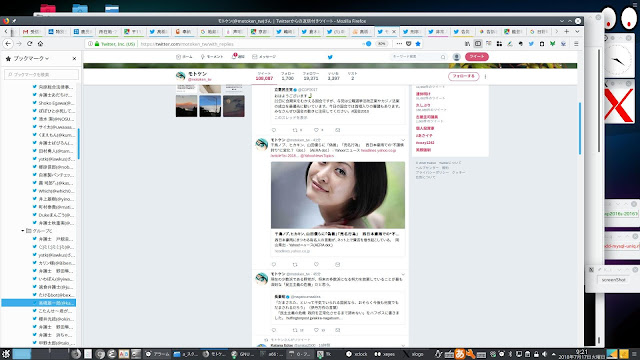Image resolution: width=640 pixels, height=360 pixels.
Task: Reload the page with the refresh icon
Action: coord(29,44)
